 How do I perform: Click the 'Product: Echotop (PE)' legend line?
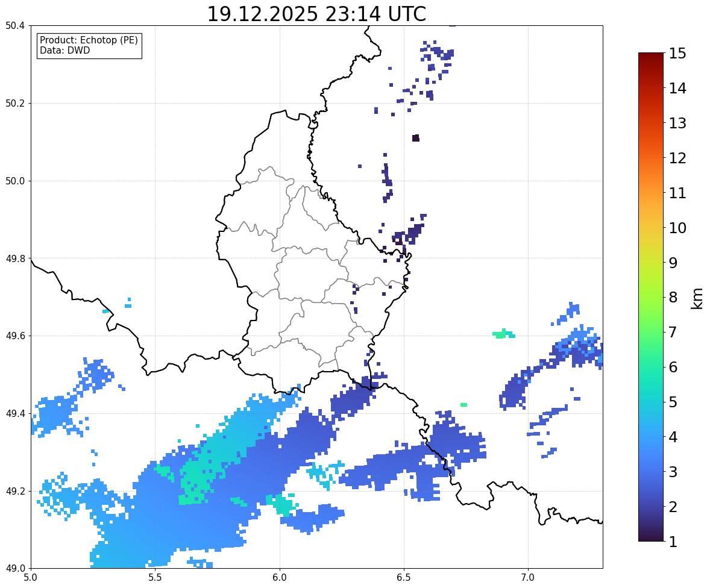(89, 40)
